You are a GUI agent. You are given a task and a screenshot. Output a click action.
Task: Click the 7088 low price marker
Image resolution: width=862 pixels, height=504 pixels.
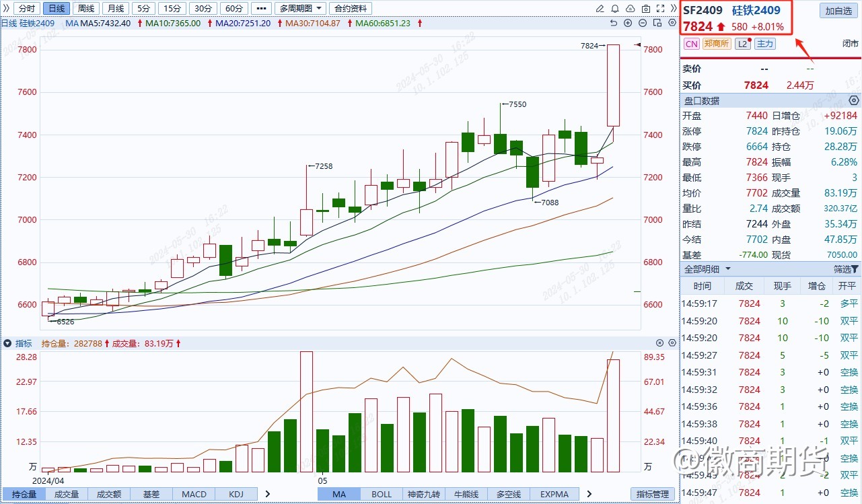coord(550,202)
